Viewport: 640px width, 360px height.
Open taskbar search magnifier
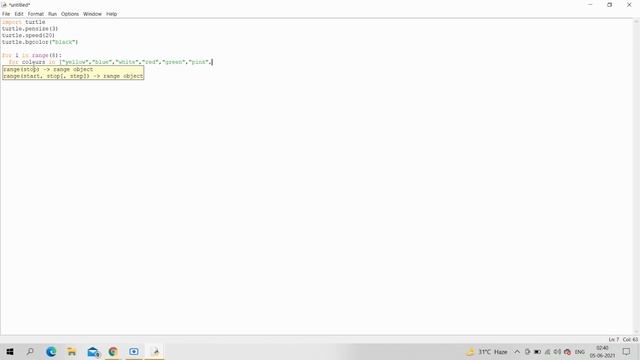point(30,351)
